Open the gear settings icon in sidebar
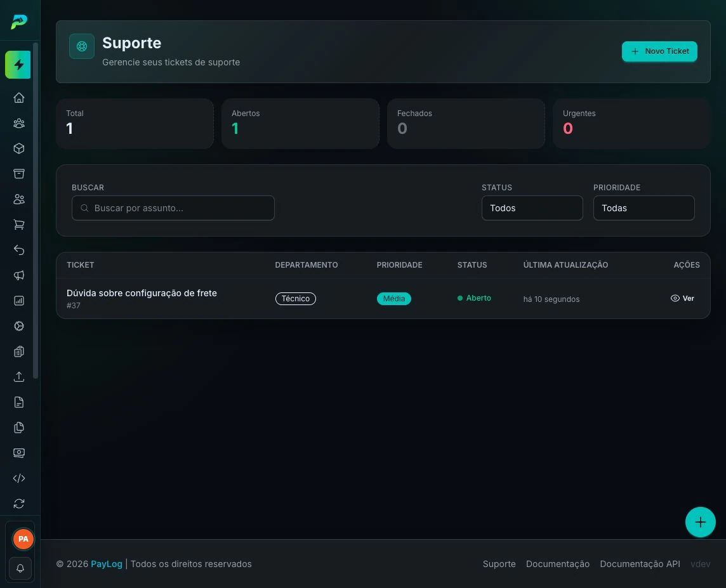726x588 pixels. coord(19,326)
